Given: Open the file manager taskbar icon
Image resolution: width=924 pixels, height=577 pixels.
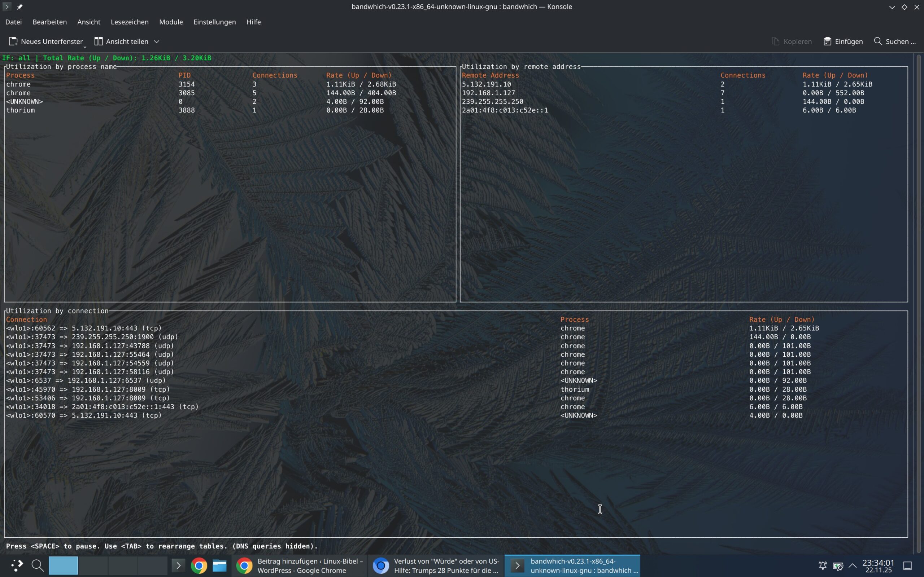Looking at the screenshot, I should click(x=219, y=565).
